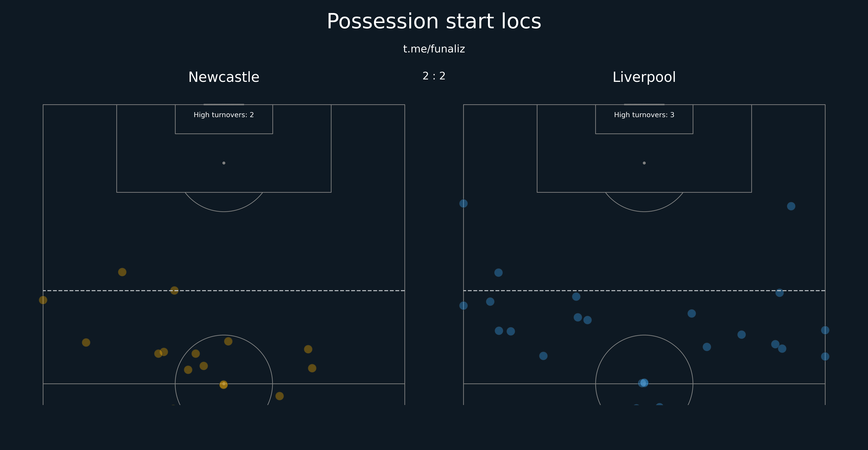Click the Liverpool pitch penalty spot

(x=644, y=163)
